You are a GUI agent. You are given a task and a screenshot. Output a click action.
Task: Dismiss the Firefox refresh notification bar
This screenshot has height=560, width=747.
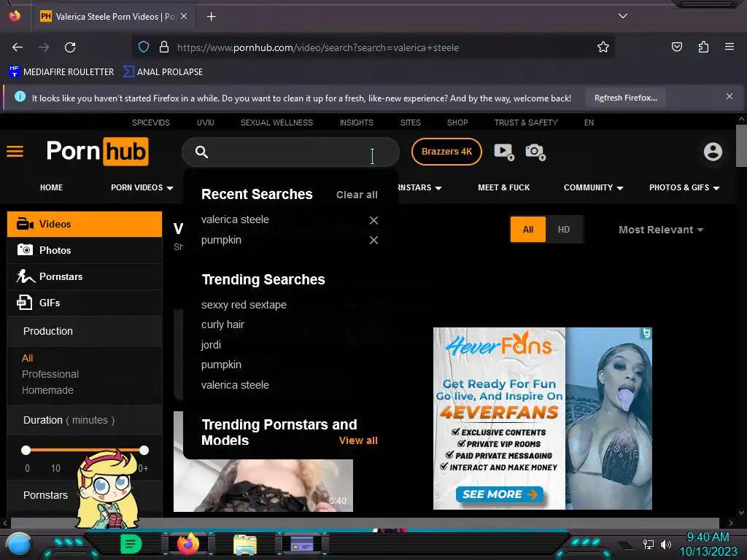[x=729, y=96]
